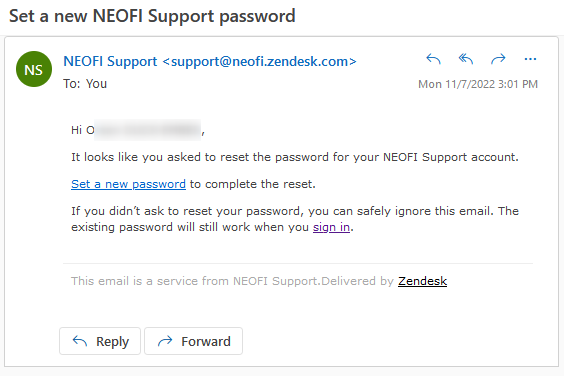564x376 pixels.
Task: Click the arrow icon inside bottom Forward button
Action: (165, 341)
